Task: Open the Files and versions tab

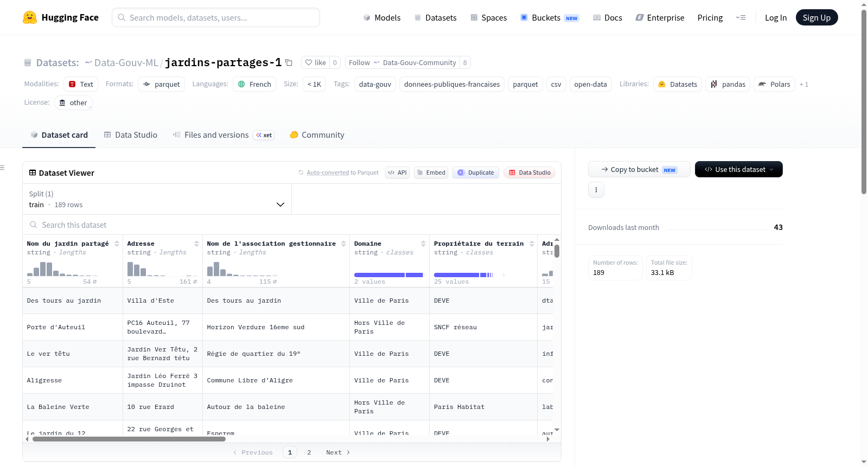Action: point(223,135)
